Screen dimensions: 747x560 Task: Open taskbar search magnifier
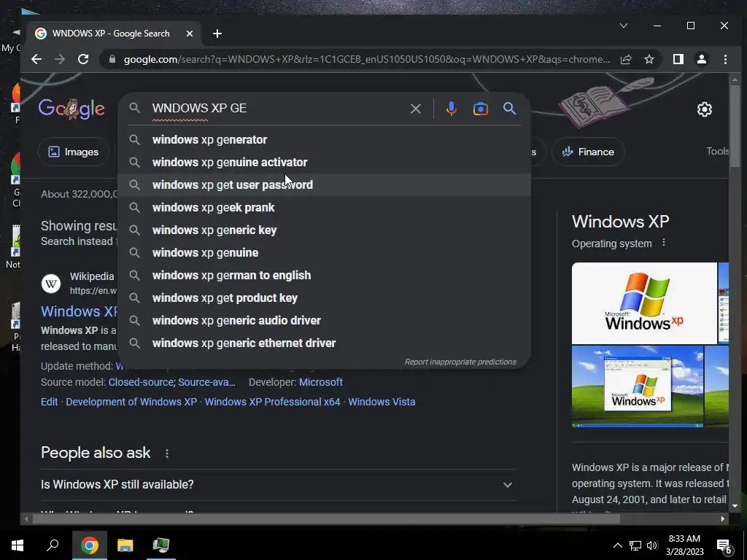[x=53, y=545]
